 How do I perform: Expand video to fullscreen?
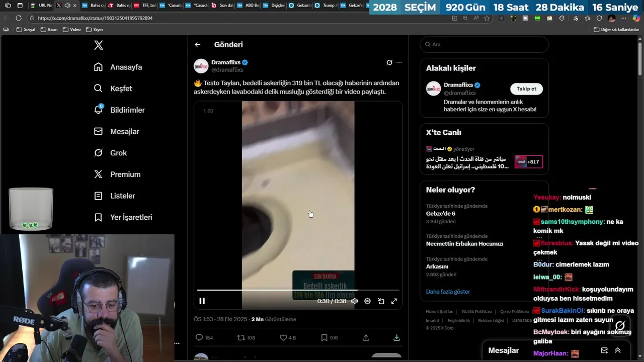[394, 301]
